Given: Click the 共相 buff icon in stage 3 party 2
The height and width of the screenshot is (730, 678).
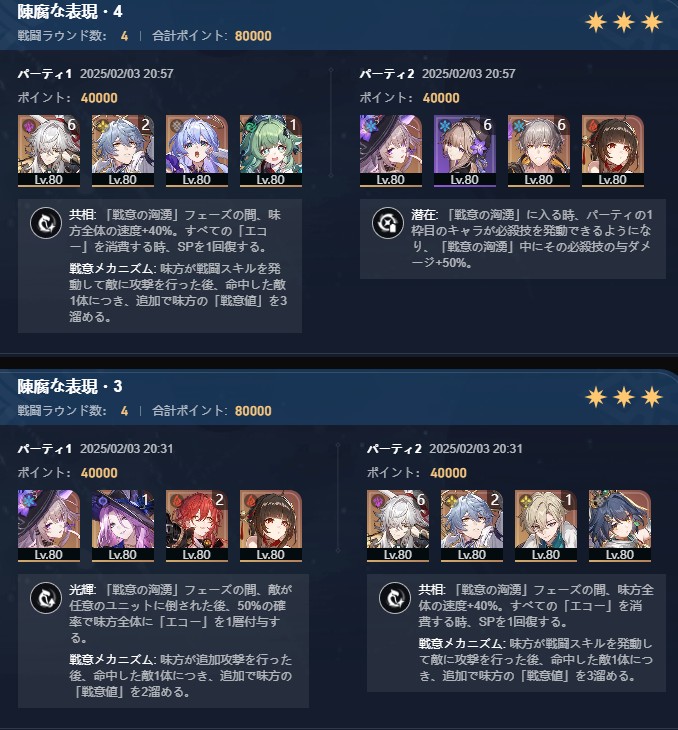Looking at the screenshot, I should pos(395,598).
